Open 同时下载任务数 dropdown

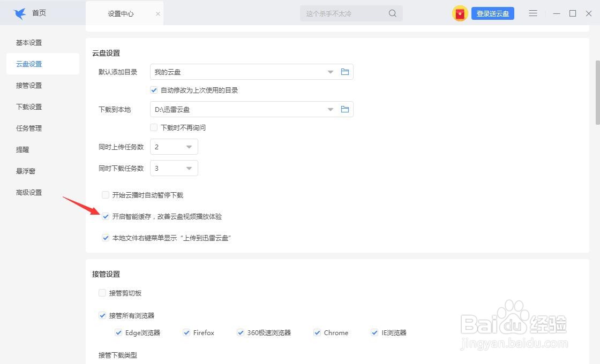coord(174,168)
